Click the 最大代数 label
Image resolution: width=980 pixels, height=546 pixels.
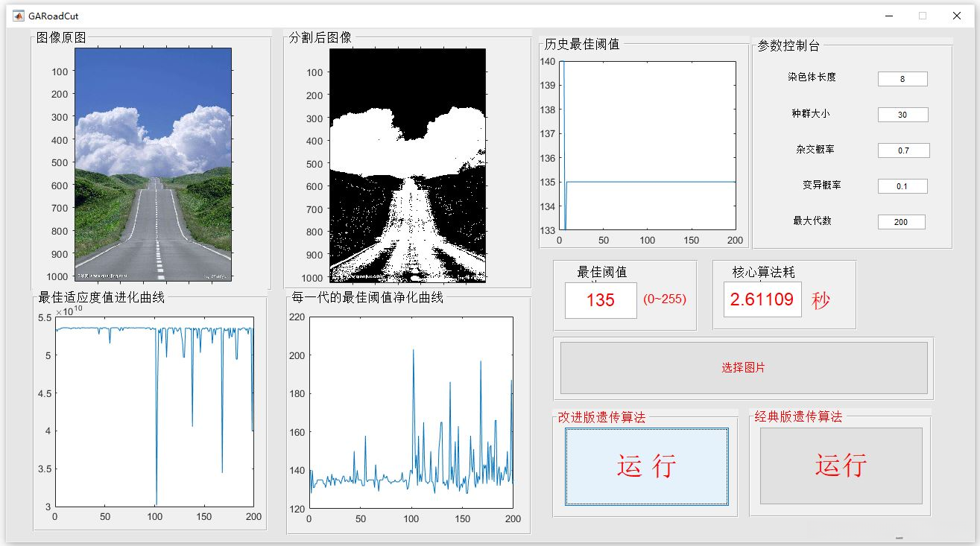click(x=812, y=220)
